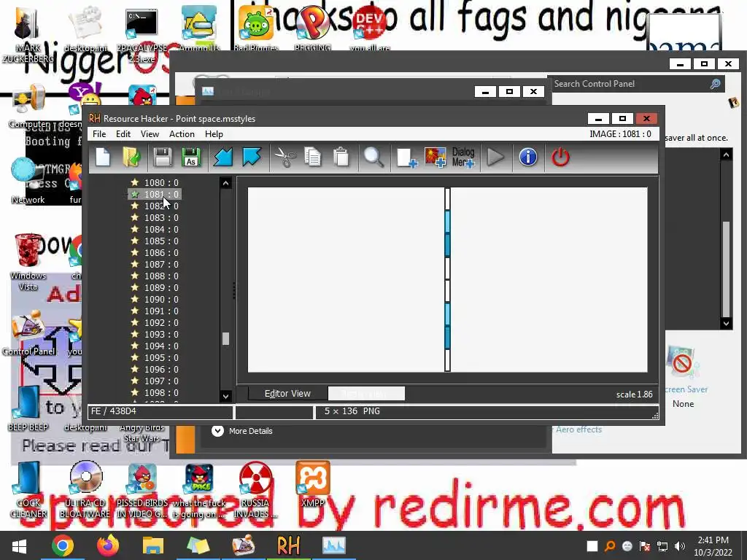Image resolution: width=747 pixels, height=560 pixels.
Task: Click the Screen Saver link in Control Panel
Action: point(686,389)
